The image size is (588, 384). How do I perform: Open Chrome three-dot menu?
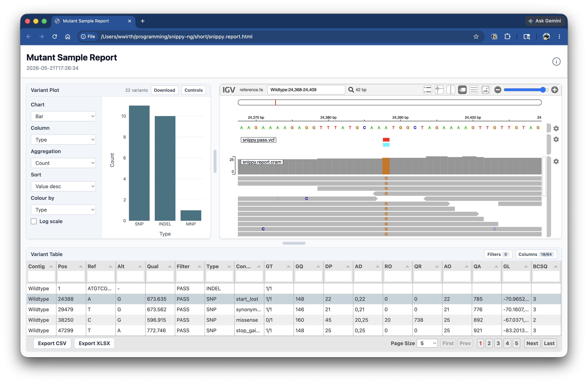(559, 37)
